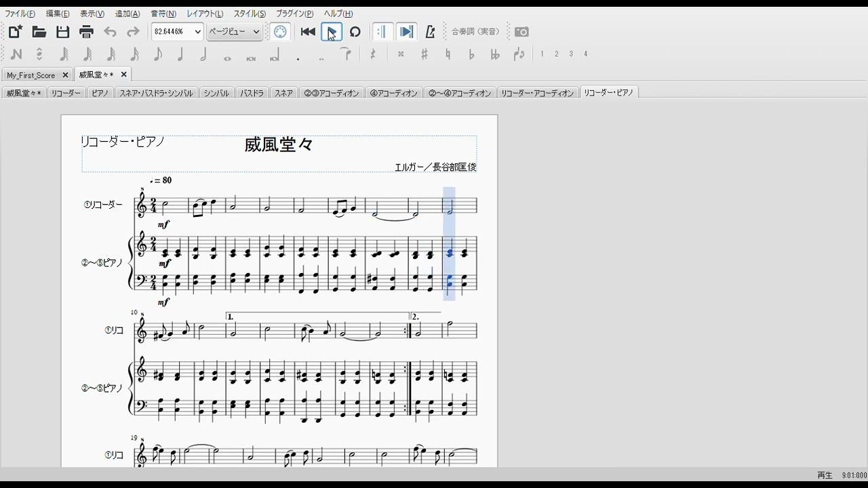
Task: Apply flat accidental
Action: 471,54
